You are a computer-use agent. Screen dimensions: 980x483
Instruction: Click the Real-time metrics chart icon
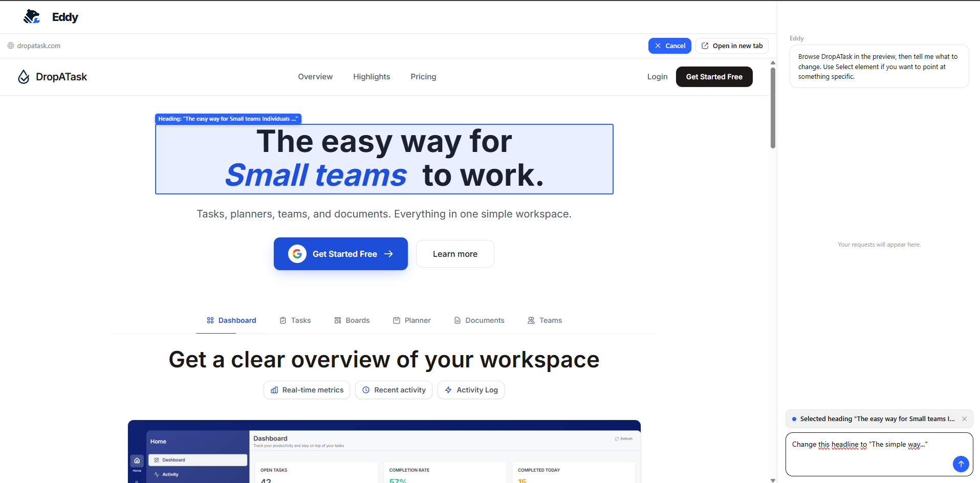click(x=274, y=390)
